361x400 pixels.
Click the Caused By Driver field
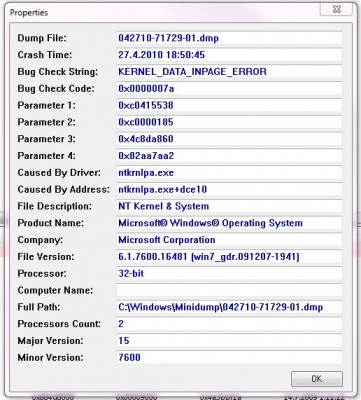[229, 173]
